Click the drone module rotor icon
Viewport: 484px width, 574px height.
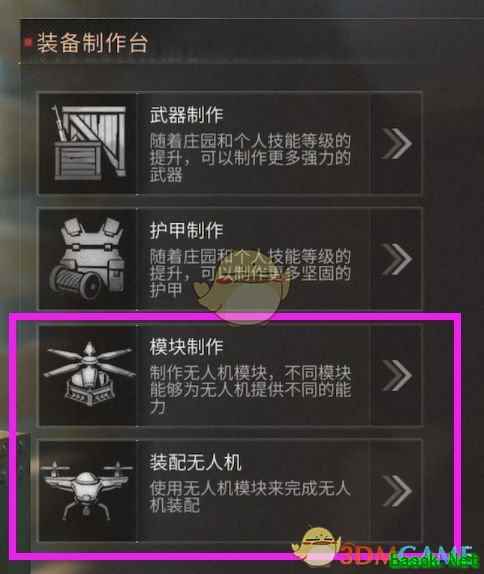tap(88, 374)
